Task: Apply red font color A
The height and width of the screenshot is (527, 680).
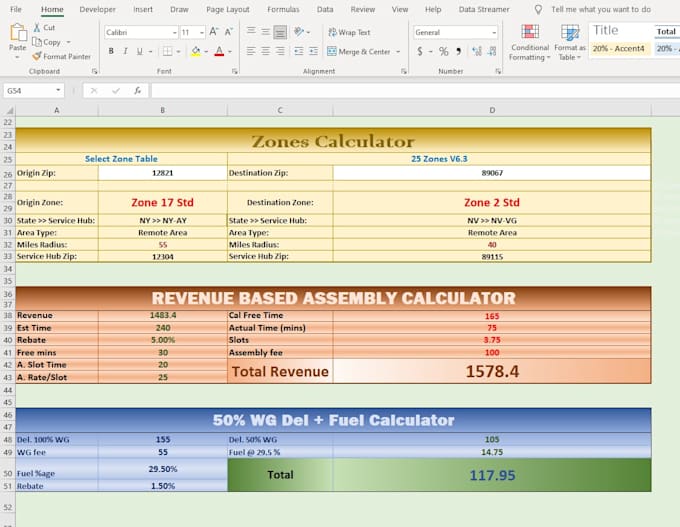Action: click(x=219, y=51)
